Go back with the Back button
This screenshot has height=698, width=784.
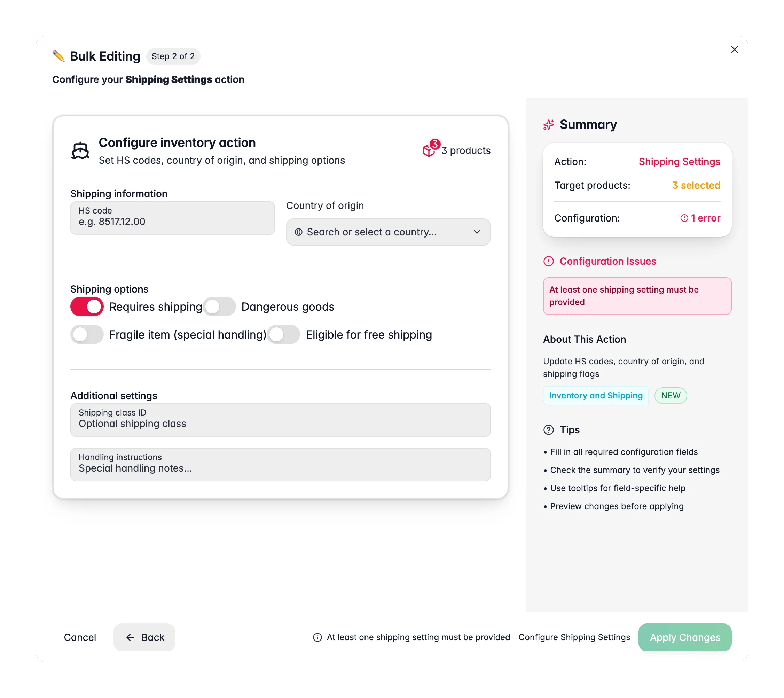144,637
